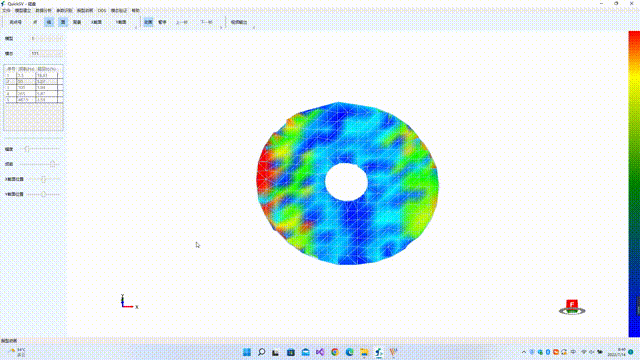Open Microsoft Edge from the taskbar

tap(349, 352)
